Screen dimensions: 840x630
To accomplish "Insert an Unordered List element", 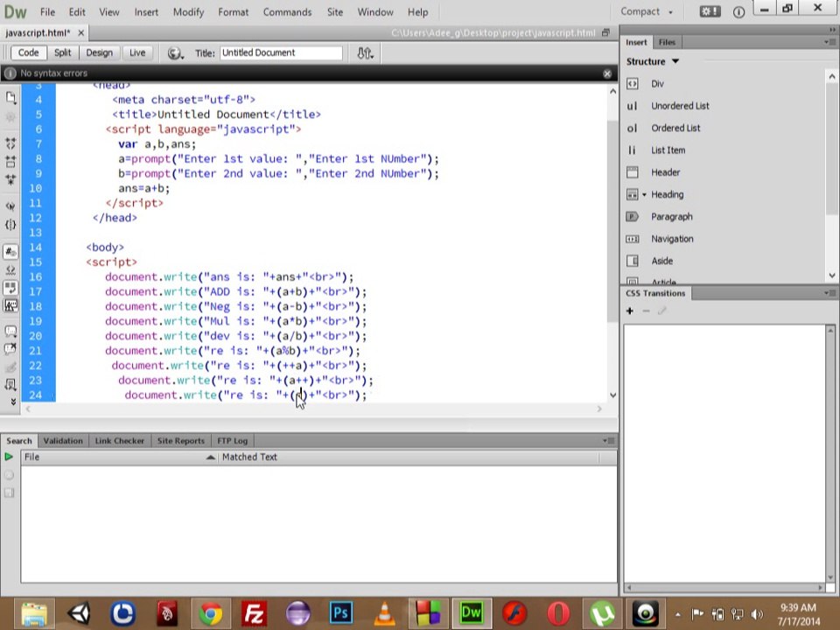I will coord(680,106).
